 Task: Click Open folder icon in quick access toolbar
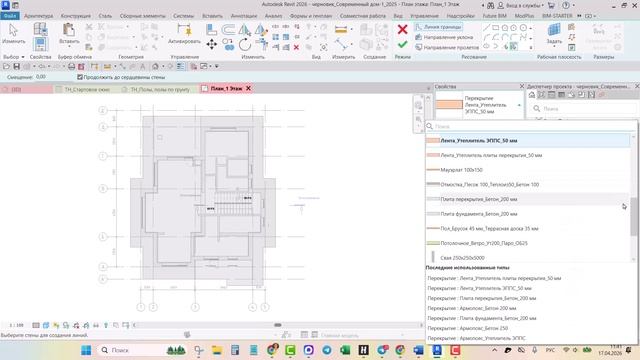tap(6, 66)
